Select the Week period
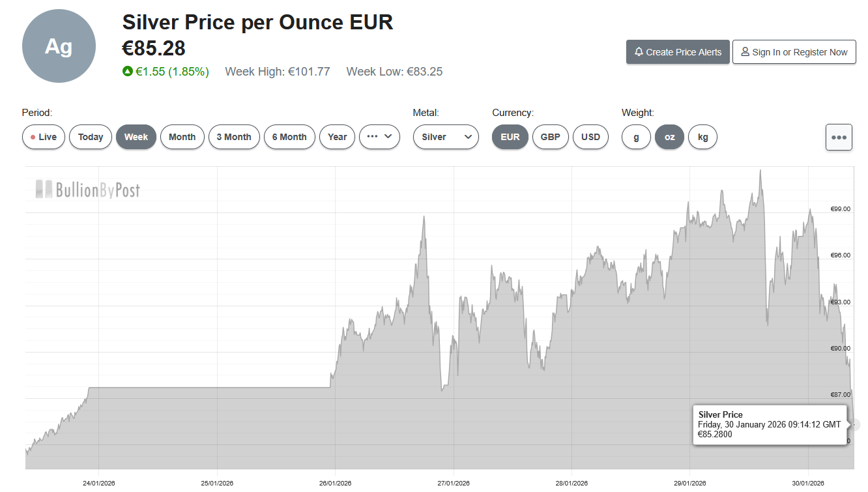Viewport: 868px width, 492px height. coord(136,137)
